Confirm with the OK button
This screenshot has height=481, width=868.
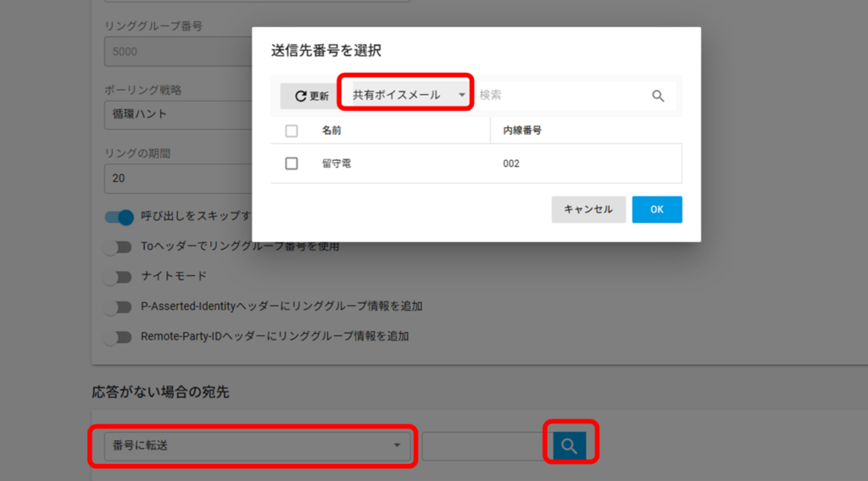tap(656, 209)
